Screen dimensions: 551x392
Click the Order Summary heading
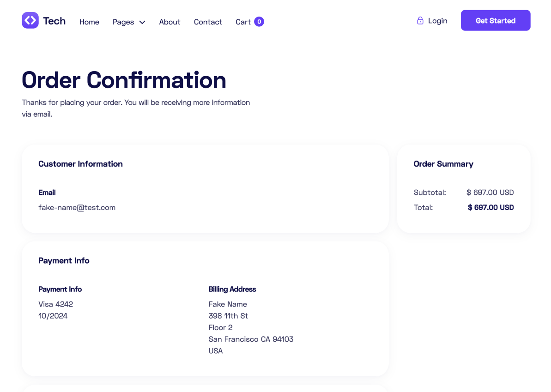coord(443,164)
